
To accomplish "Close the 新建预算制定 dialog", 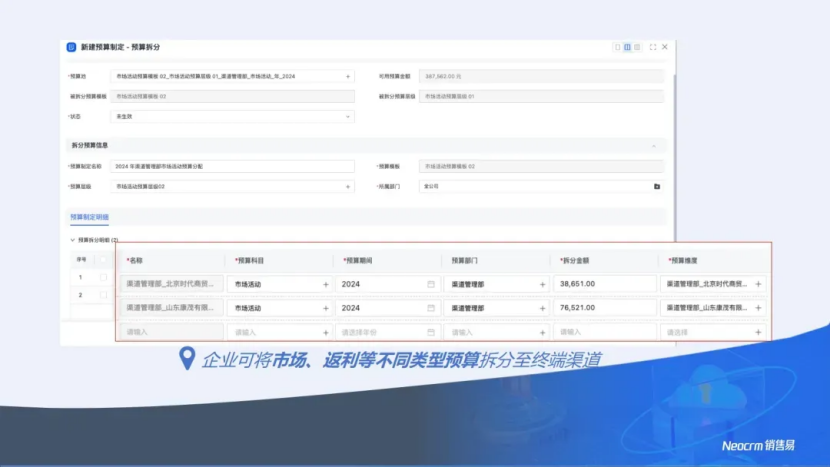I will 665,47.
